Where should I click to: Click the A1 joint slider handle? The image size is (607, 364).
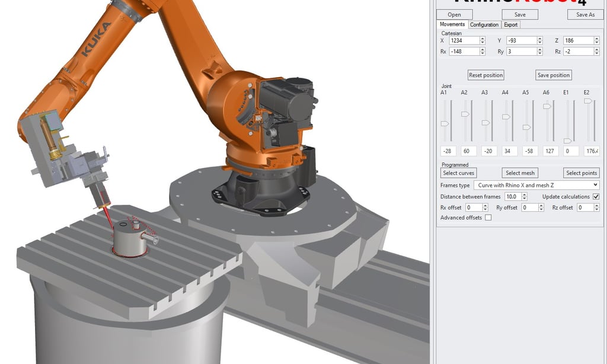445,123
